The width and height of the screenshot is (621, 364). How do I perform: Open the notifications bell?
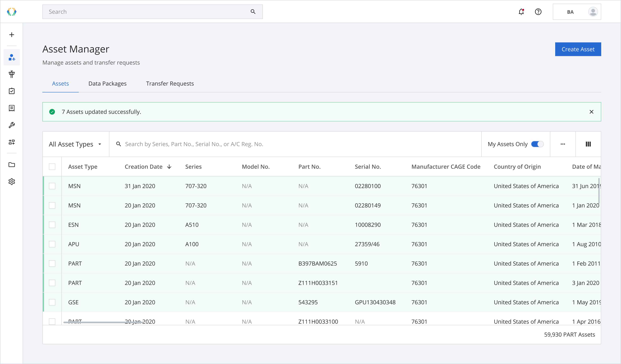point(521,12)
